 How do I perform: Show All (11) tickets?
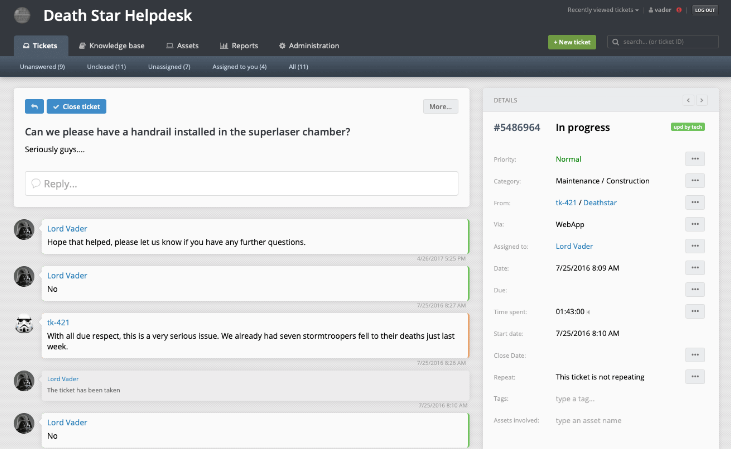click(298, 67)
